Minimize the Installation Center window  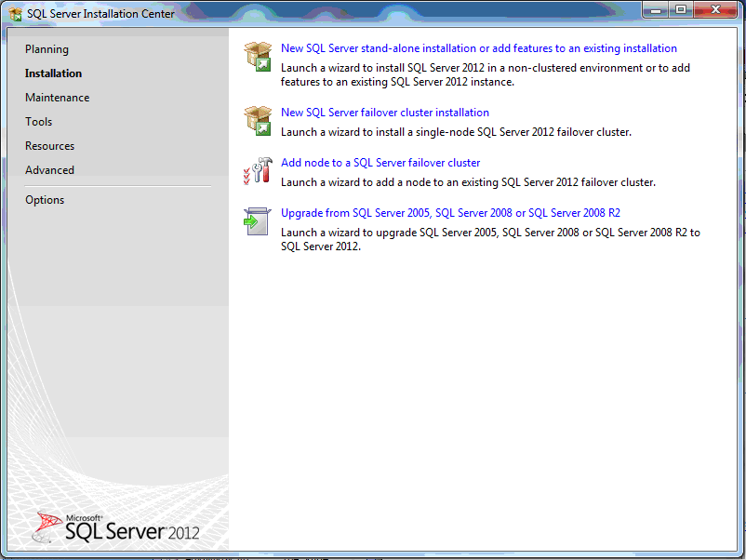click(657, 10)
